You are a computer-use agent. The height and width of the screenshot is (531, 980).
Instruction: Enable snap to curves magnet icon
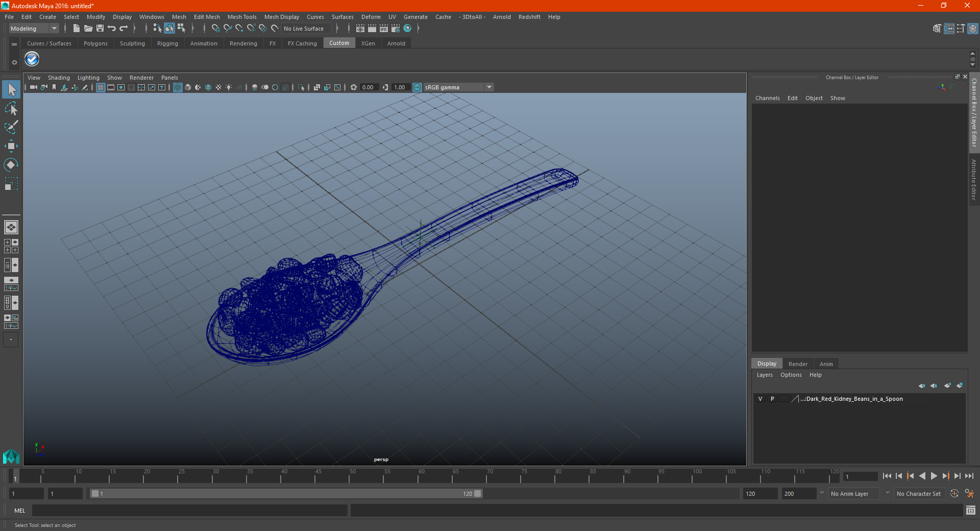[228, 29]
